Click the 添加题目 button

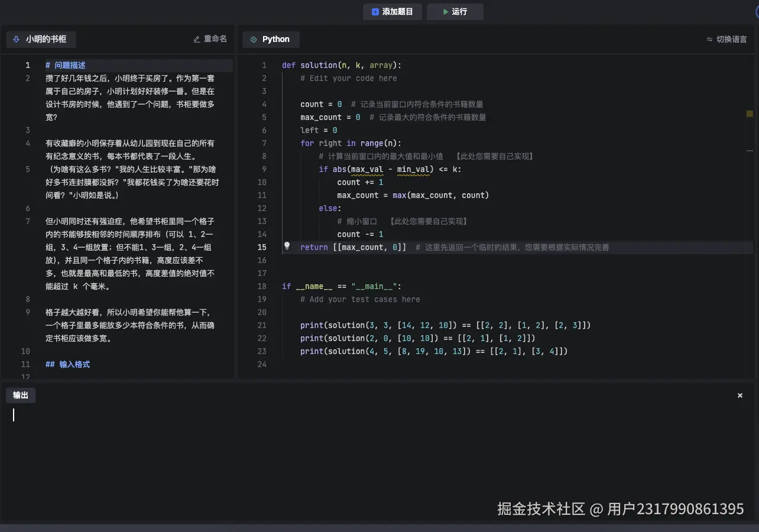click(x=392, y=11)
